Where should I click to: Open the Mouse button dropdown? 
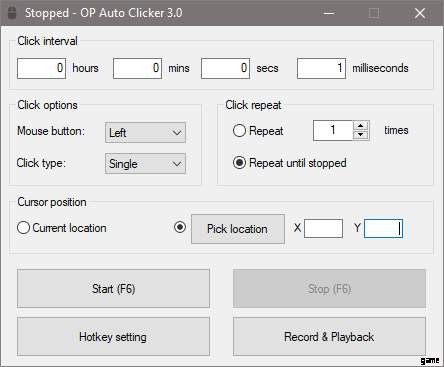coord(145,132)
